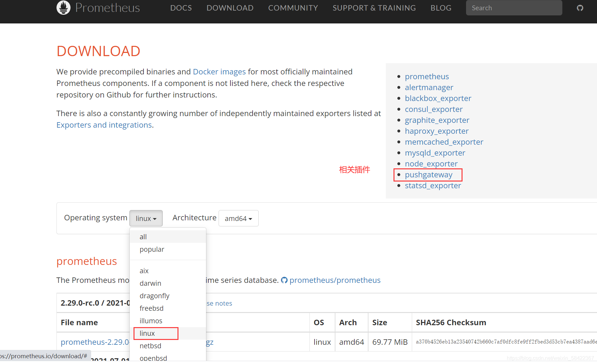Choose 'dragonfly' operating system option
Screen dimensions: 597x364
[x=168, y=296]
